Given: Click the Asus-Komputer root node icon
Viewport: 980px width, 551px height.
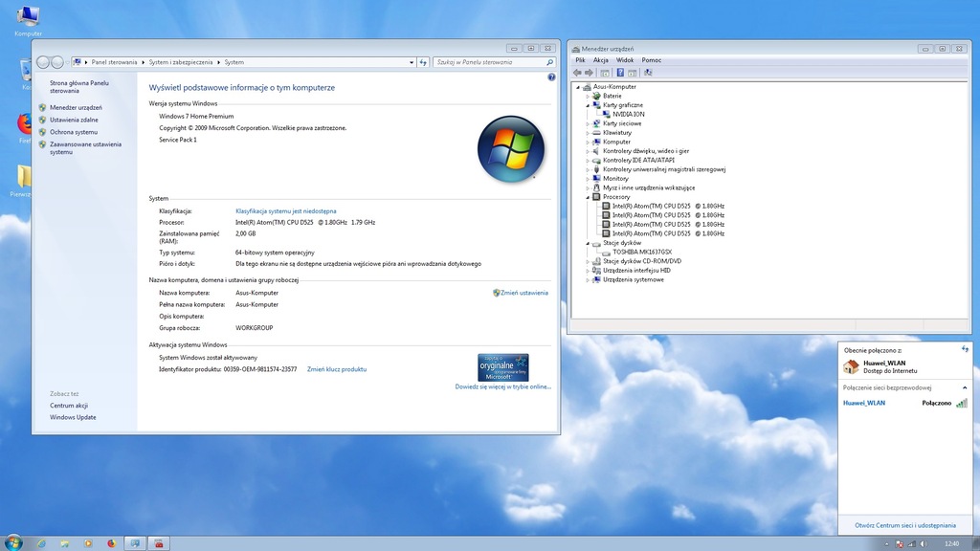Looking at the screenshot, I should tap(587, 87).
